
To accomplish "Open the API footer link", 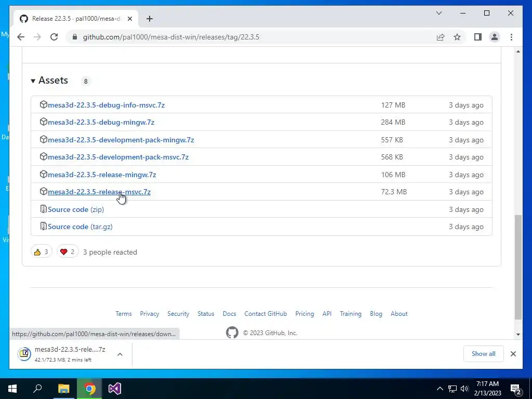I will 327,314.
